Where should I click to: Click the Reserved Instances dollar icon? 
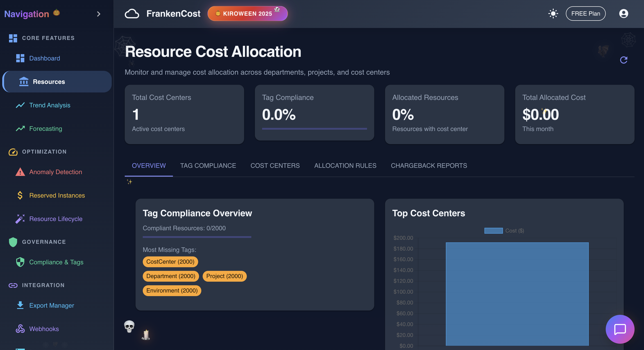tap(20, 195)
